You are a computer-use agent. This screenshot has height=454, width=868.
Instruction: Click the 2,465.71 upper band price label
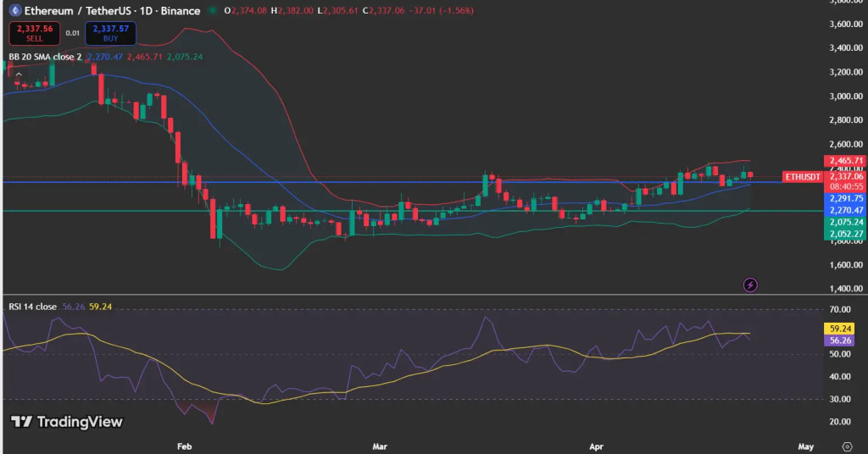845,161
